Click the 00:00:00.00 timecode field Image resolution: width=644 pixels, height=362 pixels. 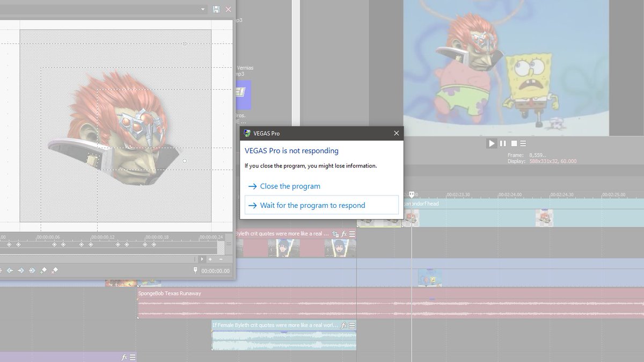coord(215,271)
